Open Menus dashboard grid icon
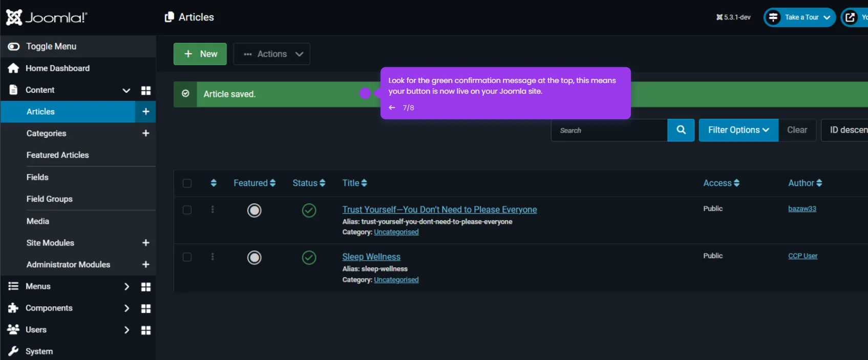The image size is (868, 360). coord(146,287)
